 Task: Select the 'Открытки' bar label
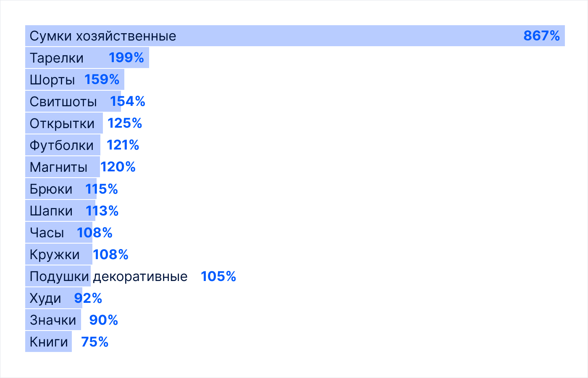[x=62, y=123]
